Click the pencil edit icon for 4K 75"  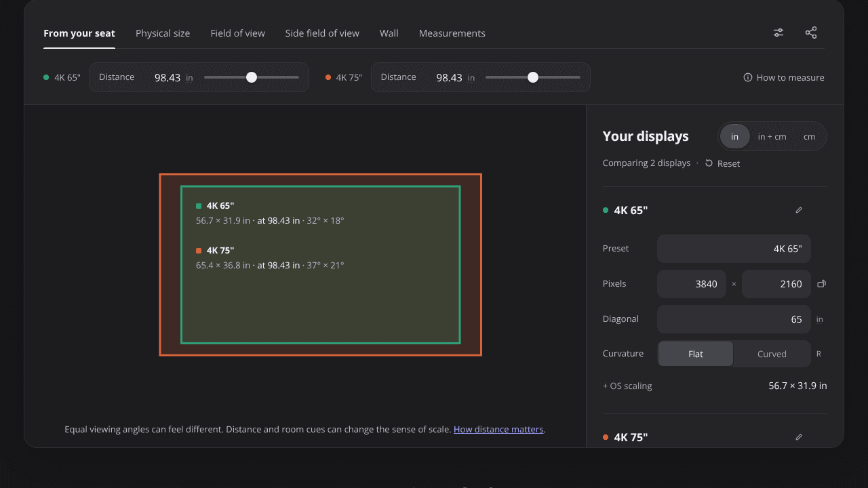[799, 437]
